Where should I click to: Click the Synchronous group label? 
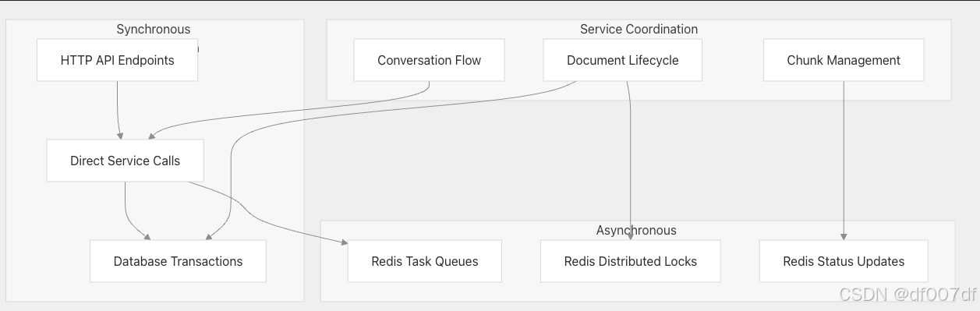(154, 29)
